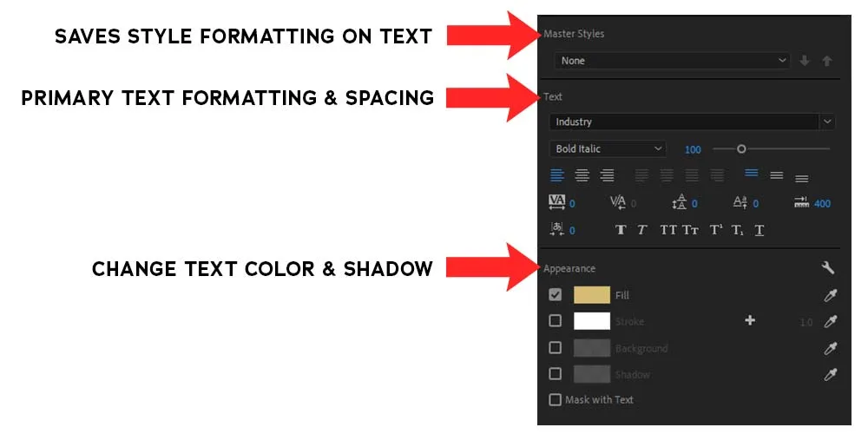
Task: Check the Mask with Text option
Action: point(556,400)
